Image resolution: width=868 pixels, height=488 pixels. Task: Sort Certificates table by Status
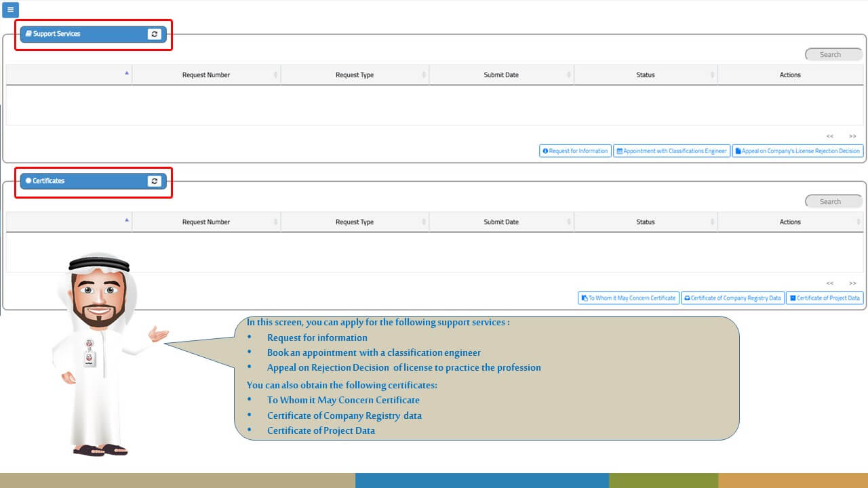(x=646, y=222)
